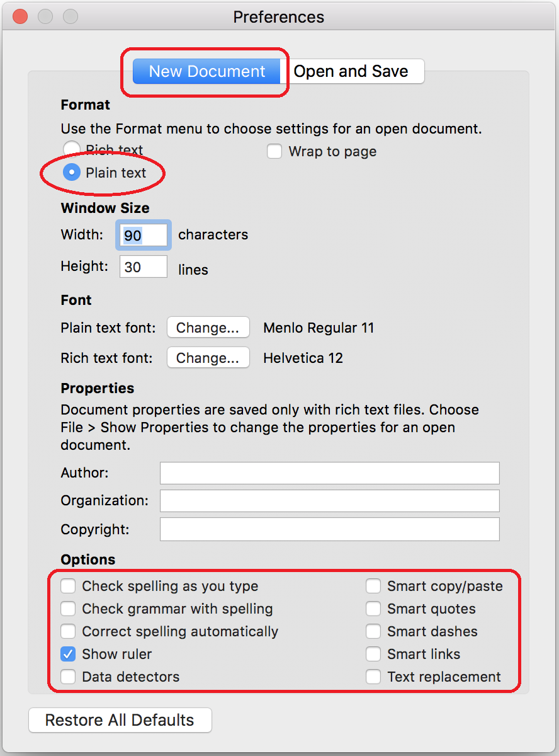Select the New Document tab

[206, 71]
